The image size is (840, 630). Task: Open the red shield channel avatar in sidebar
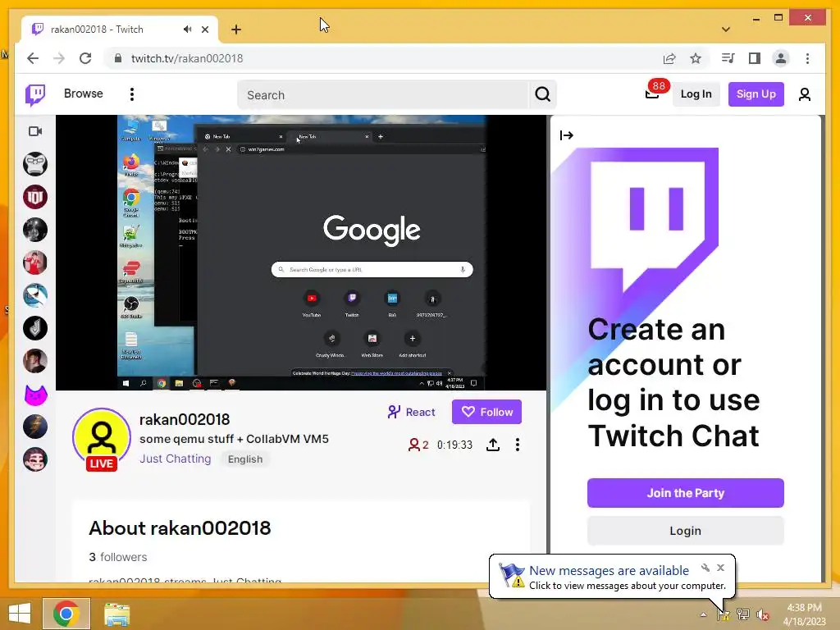coord(35,197)
